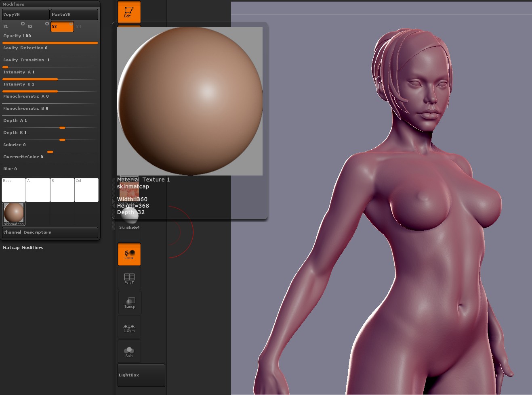Toggle Solo mode icon
This screenshot has height=395, width=532.
pyautogui.click(x=129, y=351)
